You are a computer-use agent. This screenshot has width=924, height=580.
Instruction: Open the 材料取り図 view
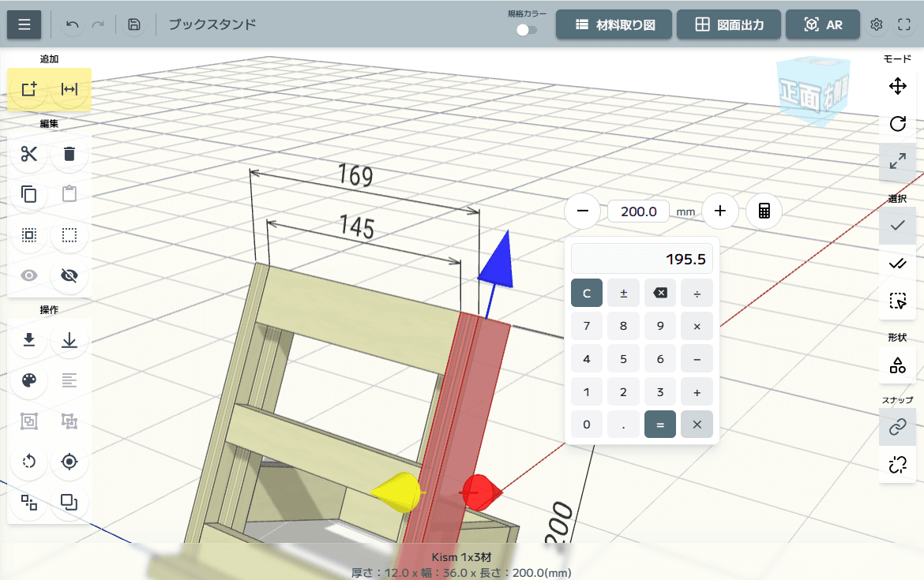(x=614, y=24)
